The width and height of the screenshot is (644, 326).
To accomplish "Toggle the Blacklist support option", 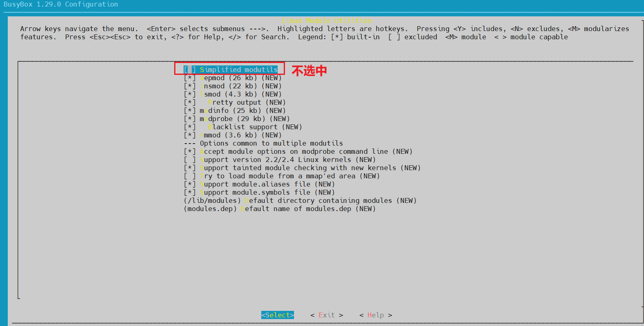I will pos(243,127).
